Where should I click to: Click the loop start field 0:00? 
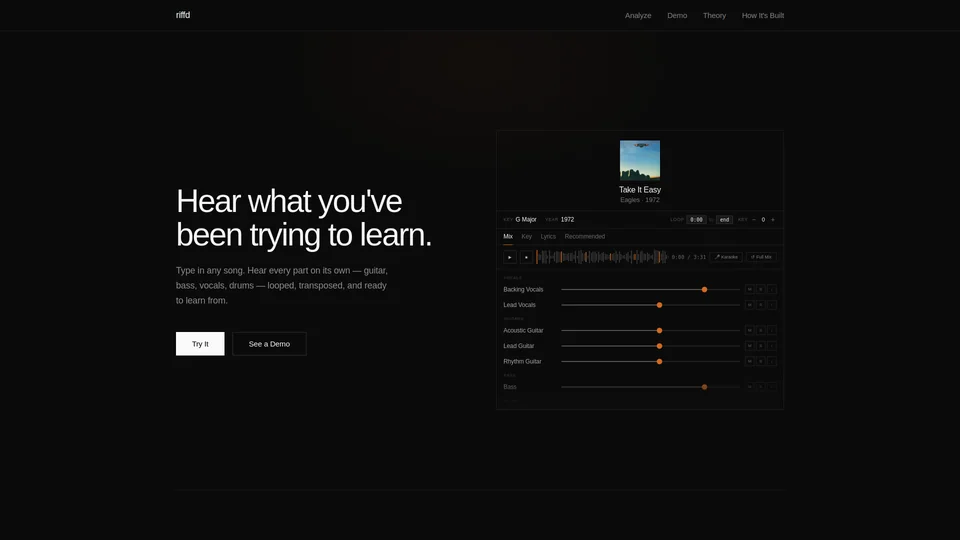click(696, 220)
